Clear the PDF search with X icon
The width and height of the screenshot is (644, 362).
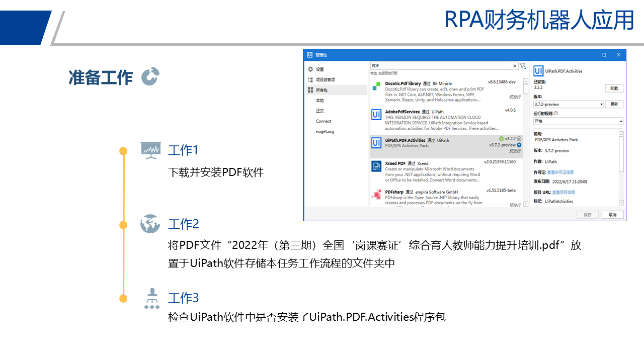click(x=515, y=66)
